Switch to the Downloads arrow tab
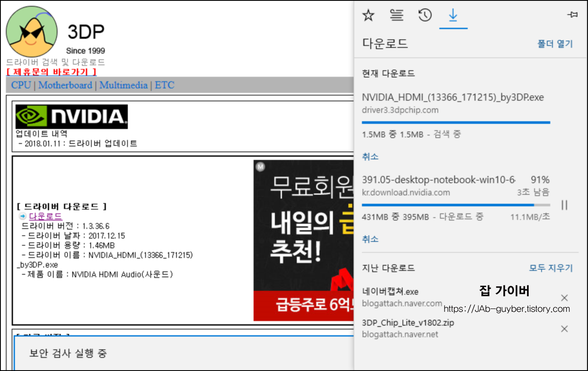This screenshot has width=588, height=371. tap(453, 16)
